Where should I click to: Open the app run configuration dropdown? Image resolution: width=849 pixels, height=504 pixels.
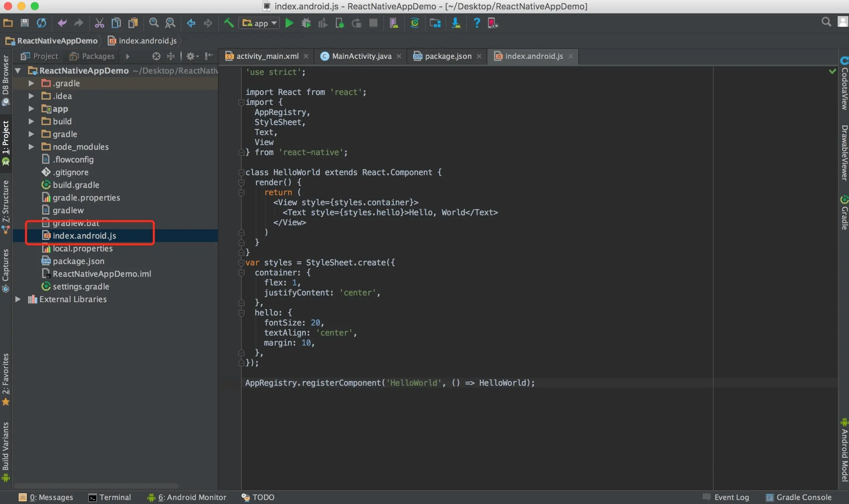click(259, 23)
